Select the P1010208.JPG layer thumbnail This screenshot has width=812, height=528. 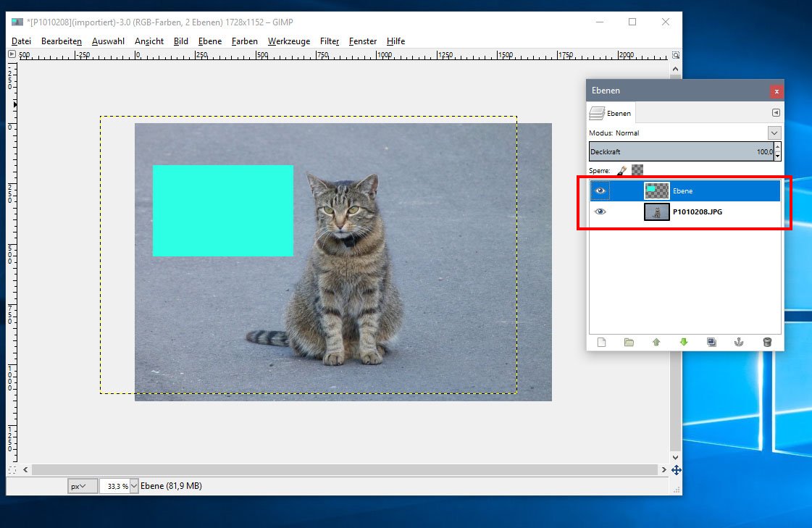656,211
